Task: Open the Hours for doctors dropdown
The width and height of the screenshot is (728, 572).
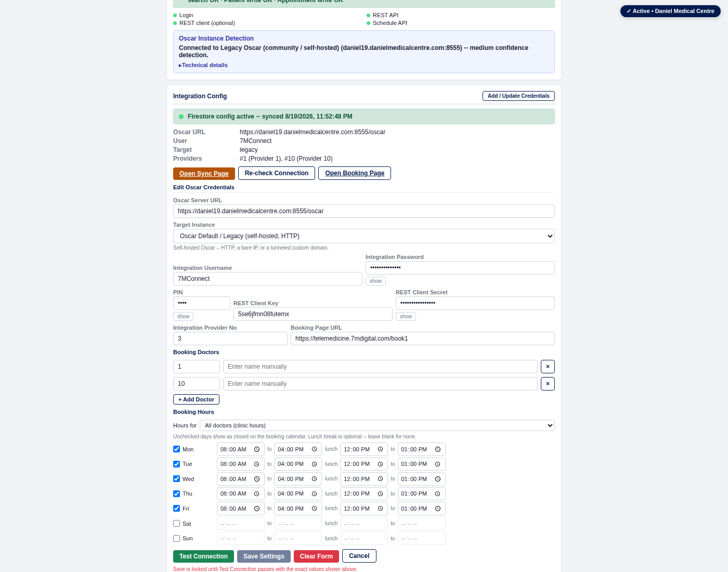Action: pos(377,425)
